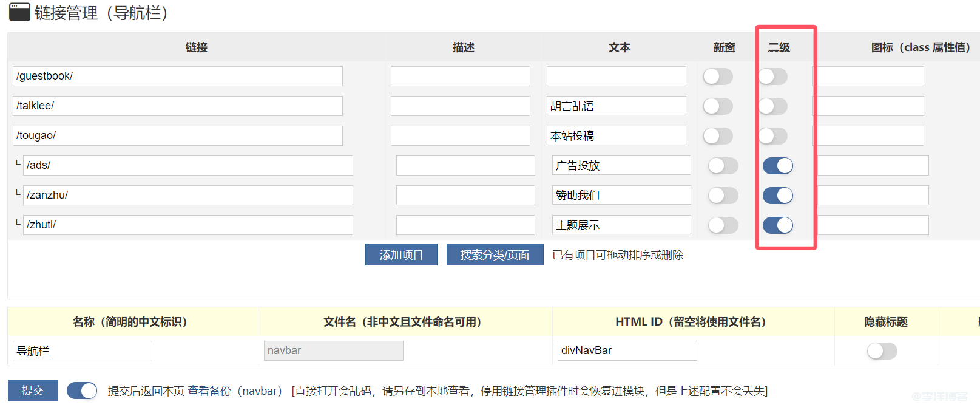Toggle 提交后返回本页 switch off
This screenshot has height=413, width=980.
point(82,391)
